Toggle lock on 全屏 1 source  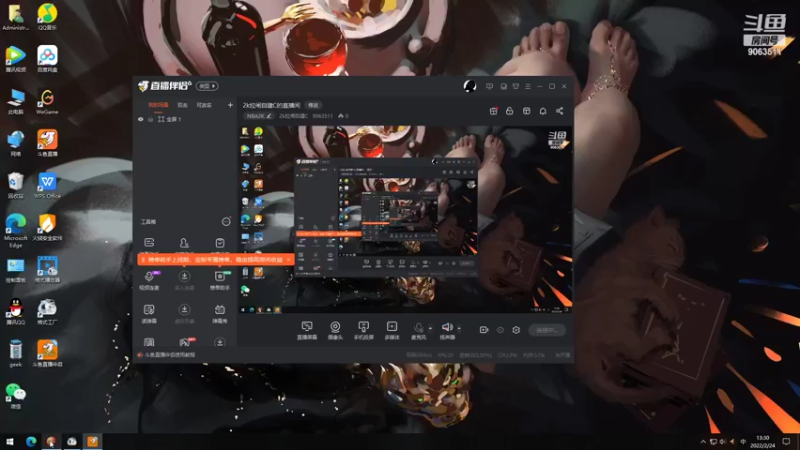(x=151, y=119)
